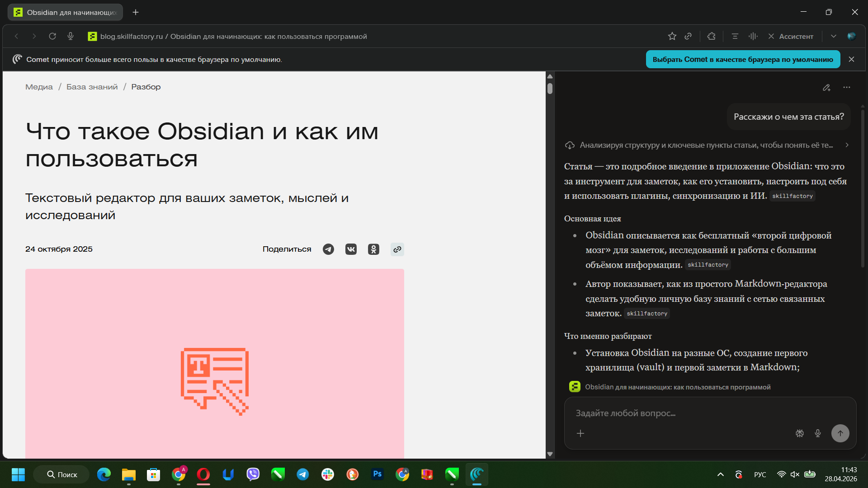Click the lines icon beside the extensions icon
Image resolution: width=868 pixels, height=488 pixels.
pos(735,36)
